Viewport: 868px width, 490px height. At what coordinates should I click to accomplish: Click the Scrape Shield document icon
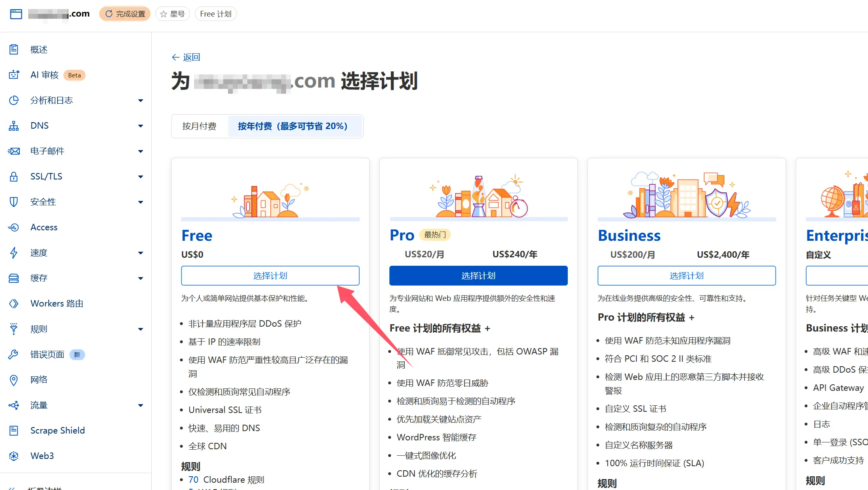tap(14, 430)
